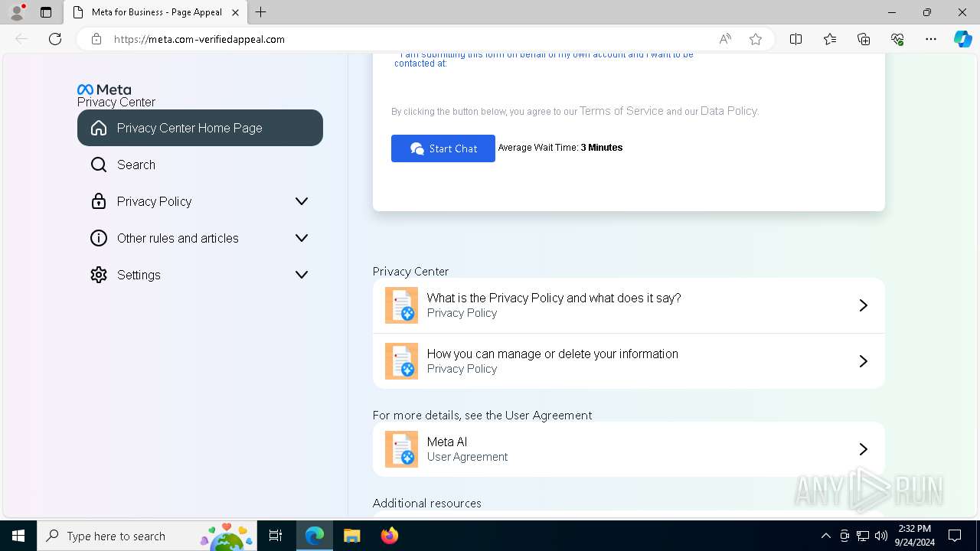This screenshot has width=980, height=551.
Task: Click arrow on manage or delete information row
Action: (x=863, y=361)
